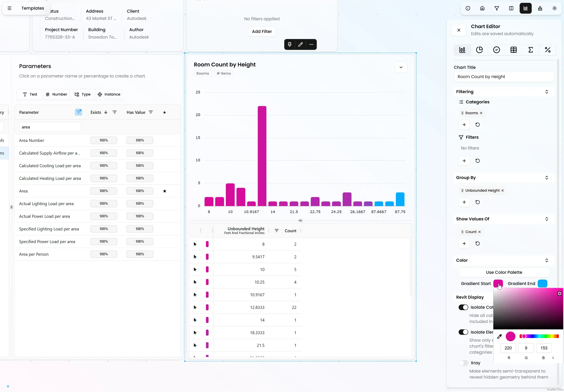Switch to the Instance parameter tab
Image resolution: width=564 pixels, height=392 pixels.
(109, 94)
